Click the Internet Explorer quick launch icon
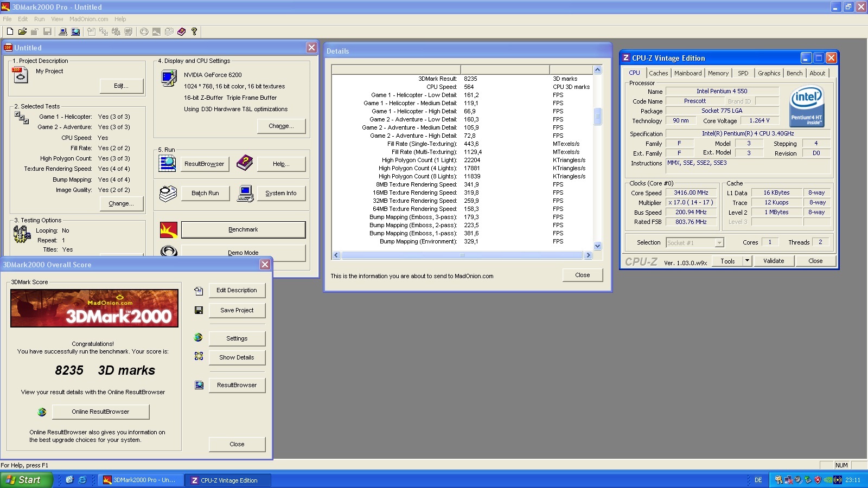Image resolution: width=868 pixels, height=488 pixels. pos(82,480)
